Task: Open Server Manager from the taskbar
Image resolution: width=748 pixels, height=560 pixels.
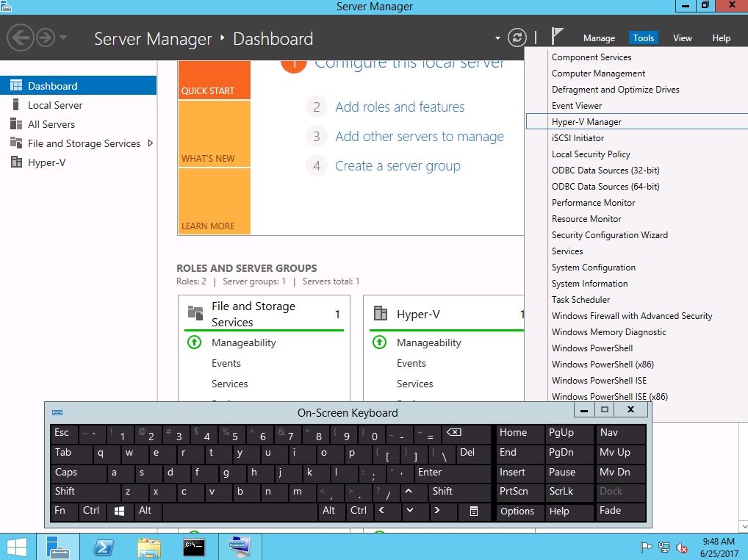Action: [58, 547]
